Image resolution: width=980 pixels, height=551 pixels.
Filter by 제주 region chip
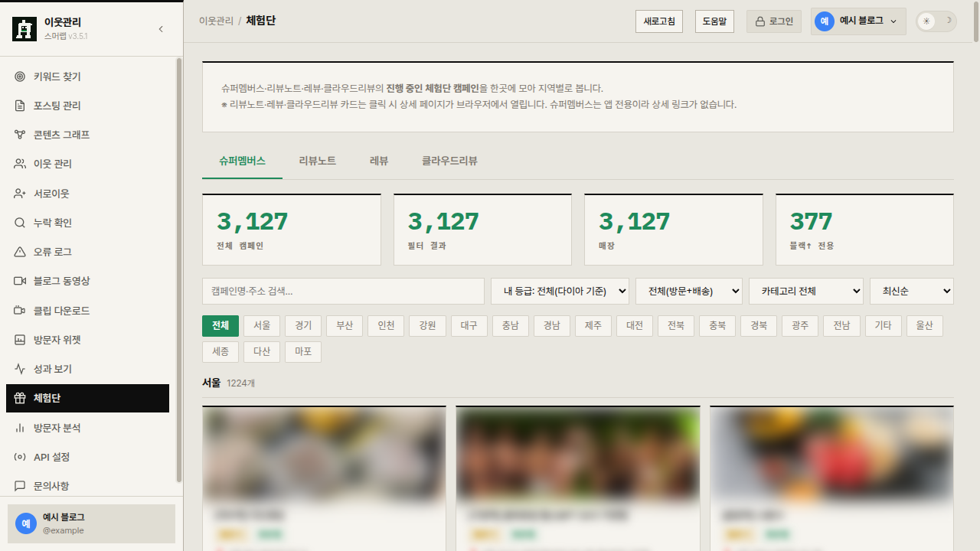(x=593, y=326)
